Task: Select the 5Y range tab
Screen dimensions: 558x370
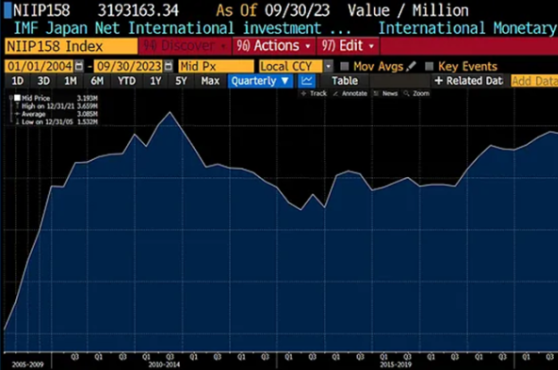Action: [x=181, y=81]
